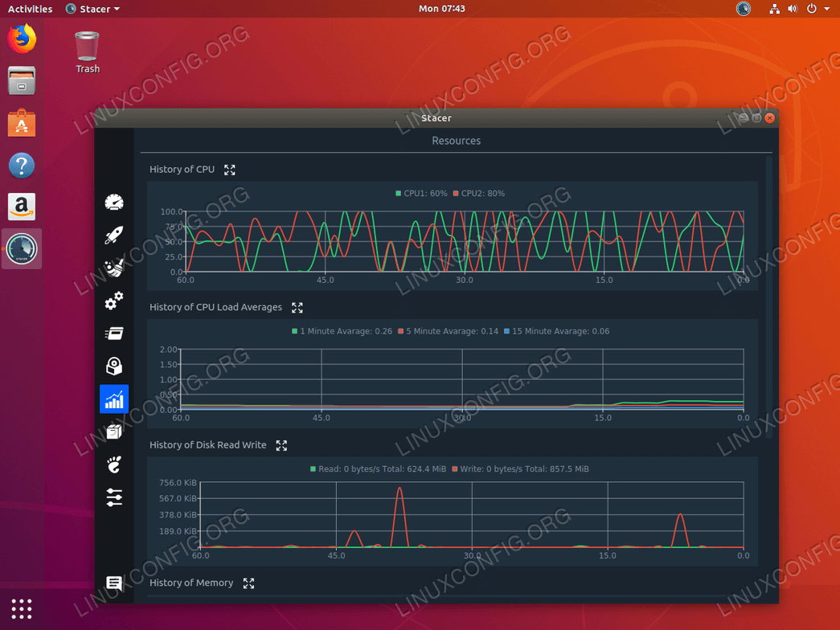The image size is (840, 630).
Task: Open the Files manager from the dock
Action: (x=22, y=80)
